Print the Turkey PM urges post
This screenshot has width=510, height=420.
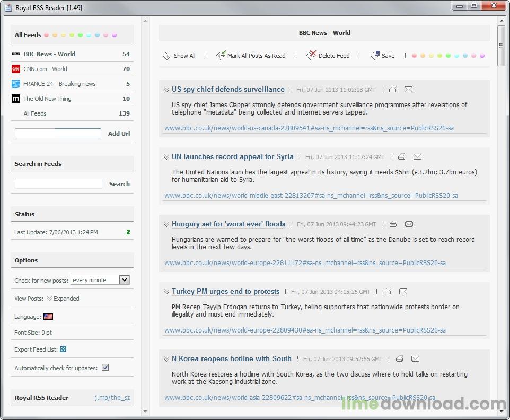pos(387,292)
